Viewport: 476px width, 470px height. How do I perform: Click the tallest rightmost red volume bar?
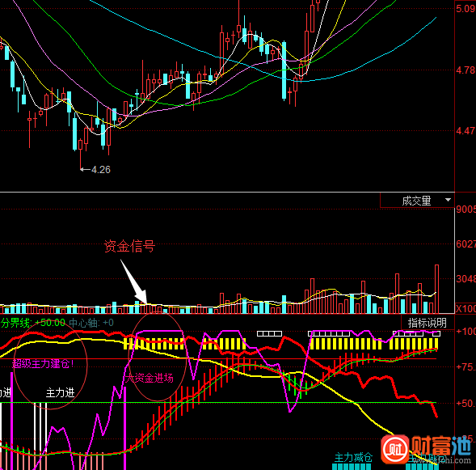(436, 289)
